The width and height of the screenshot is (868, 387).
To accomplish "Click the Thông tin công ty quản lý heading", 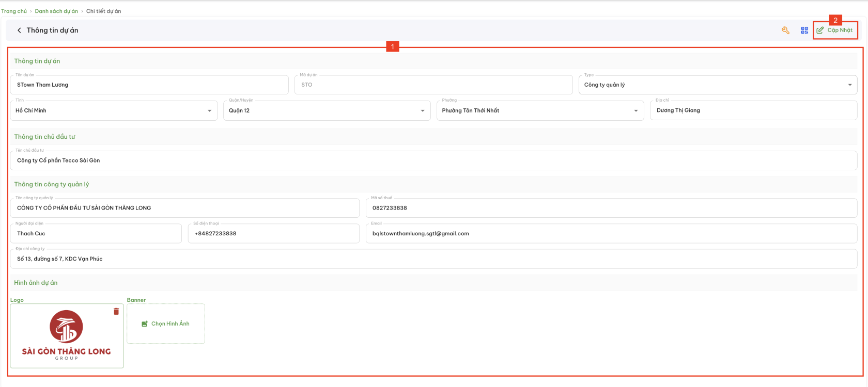I will 52,184.
